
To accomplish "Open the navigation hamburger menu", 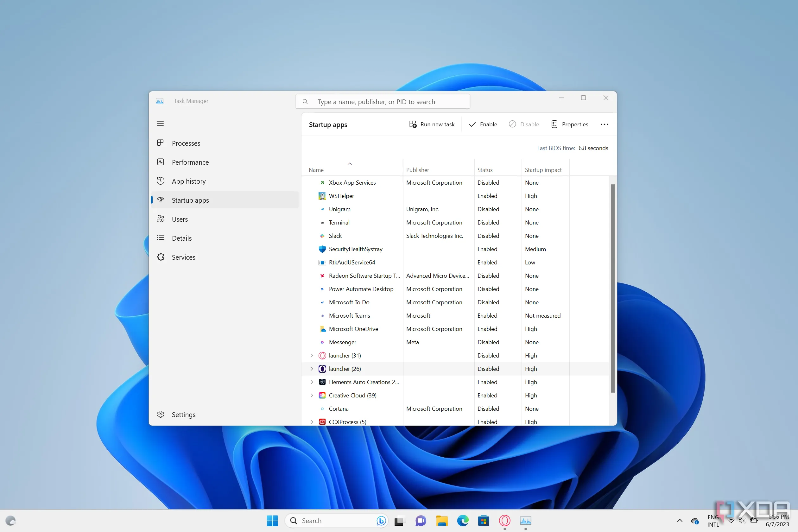I will (160, 123).
